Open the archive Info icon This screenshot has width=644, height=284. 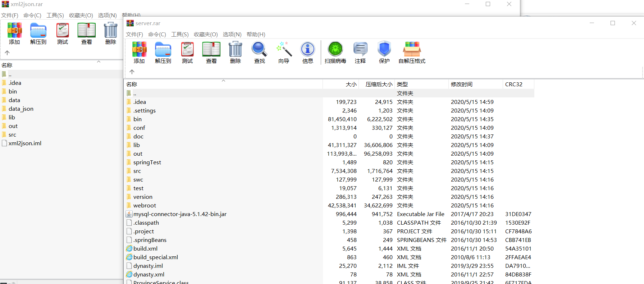(x=308, y=49)
